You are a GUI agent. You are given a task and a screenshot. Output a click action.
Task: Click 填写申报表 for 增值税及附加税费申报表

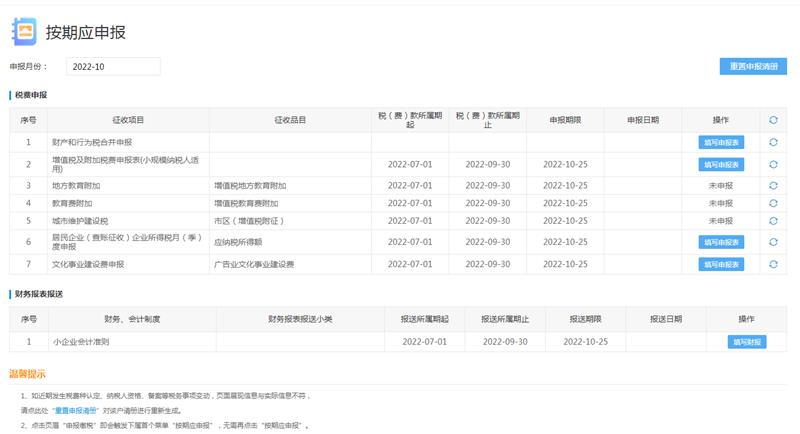(721, 164)
